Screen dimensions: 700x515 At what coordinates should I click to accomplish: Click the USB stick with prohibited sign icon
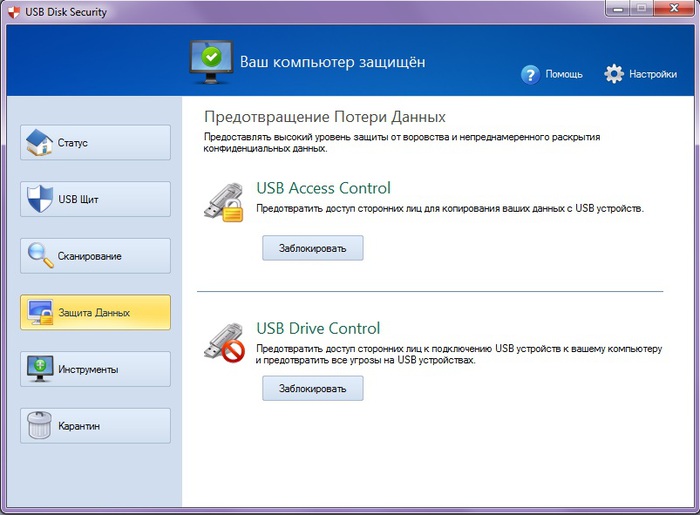pos(224,343)
